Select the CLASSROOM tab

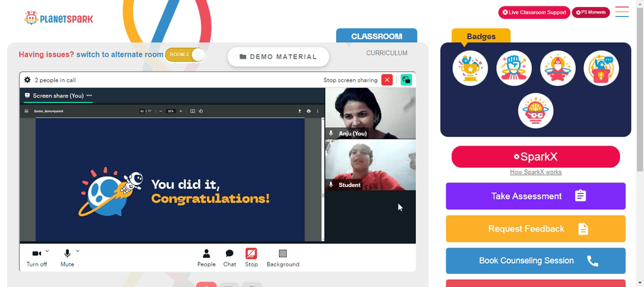tap(377, 35)
